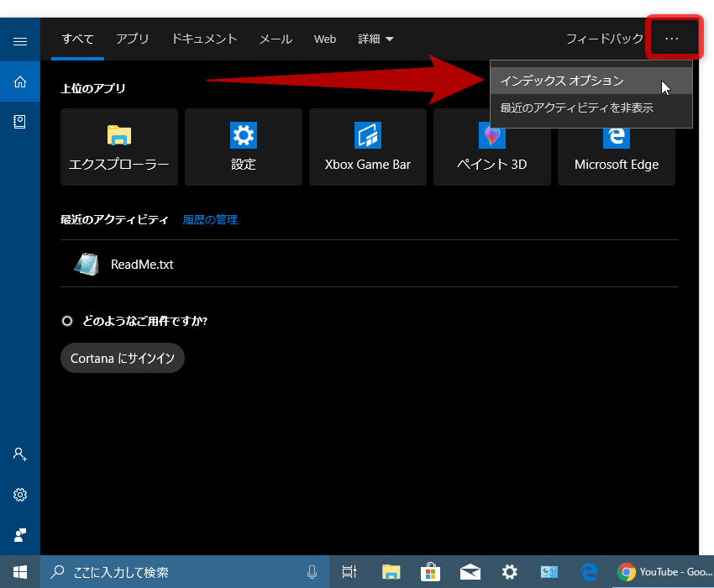
Task: Open the ReadMe.txt notepad file icon
Action: pos(87,264)
